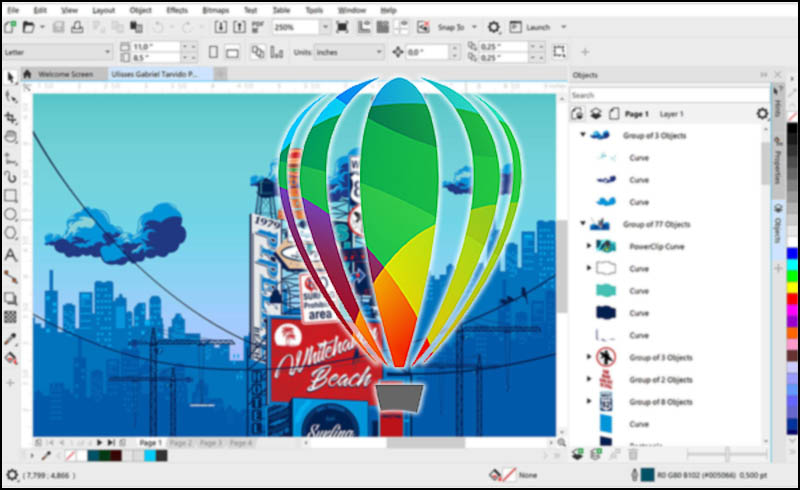800x490 pixels.
Task: Choose the Rectangle tool
Action: point(11,196)
